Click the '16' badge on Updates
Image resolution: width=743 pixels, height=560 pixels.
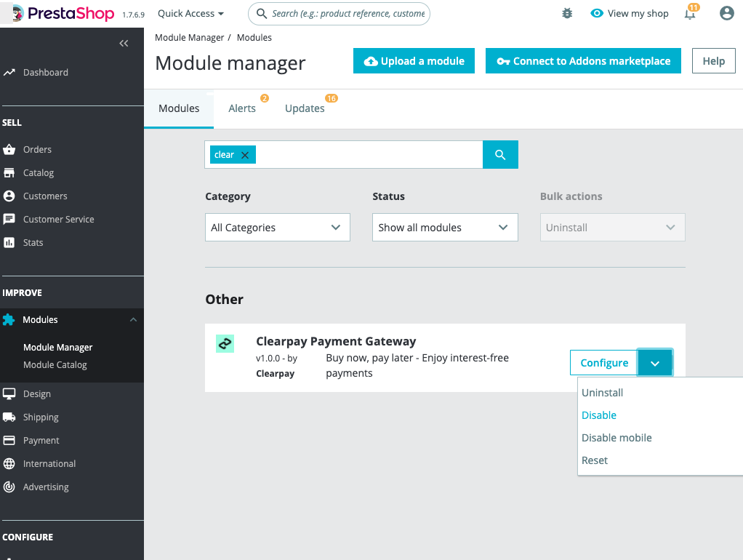point(332,98)
